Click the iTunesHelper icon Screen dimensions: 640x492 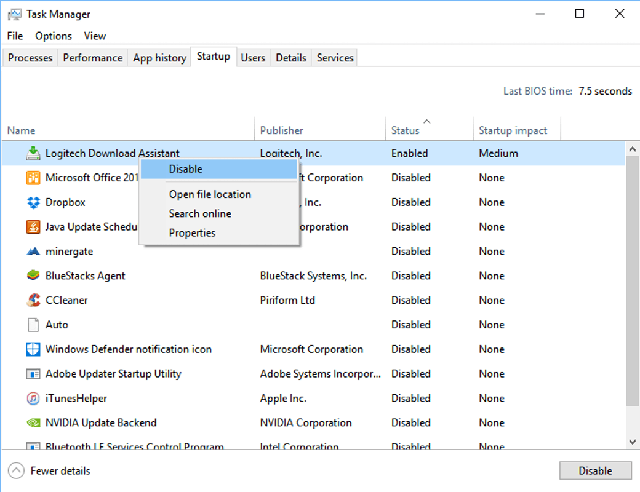pyautogui.click(x=32, y=398)
